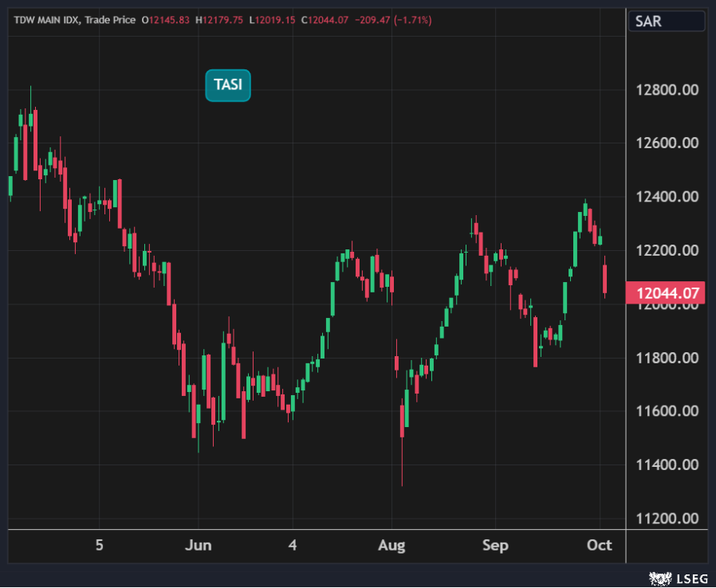
Task: Select the Jun marker on time axis
Action: [x=198, y=546]
